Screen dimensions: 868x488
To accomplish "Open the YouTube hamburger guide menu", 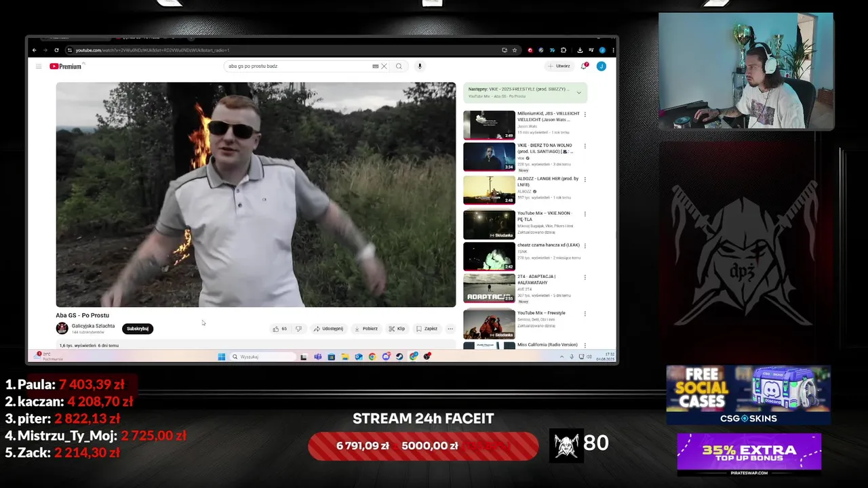I will [x=39, y=66].
